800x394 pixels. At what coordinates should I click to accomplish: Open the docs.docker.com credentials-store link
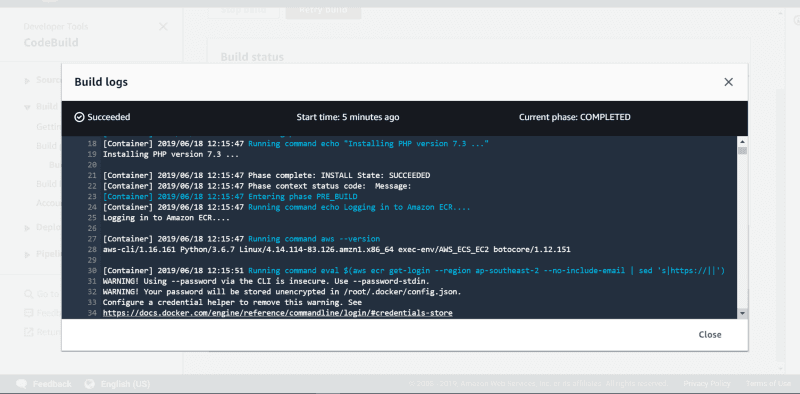[278, 313]
